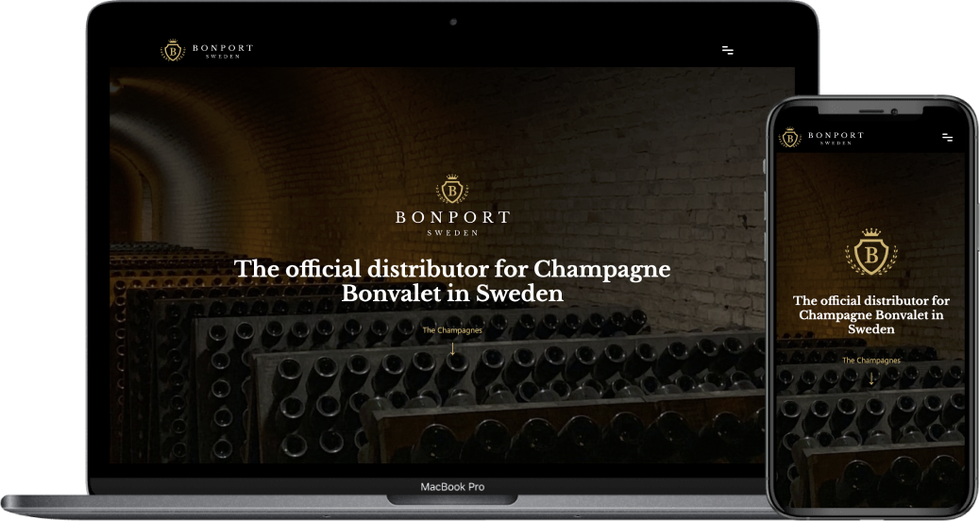Click the BONPORT SWEDEN wordmark in laptop header
Image resolution: width=980 pixels, height=521 pixels.
point(223,51)
